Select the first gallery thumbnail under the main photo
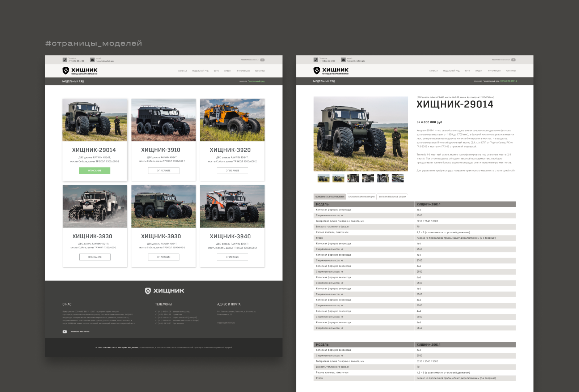Screen dimensions: 579x392 coord(323,178)
